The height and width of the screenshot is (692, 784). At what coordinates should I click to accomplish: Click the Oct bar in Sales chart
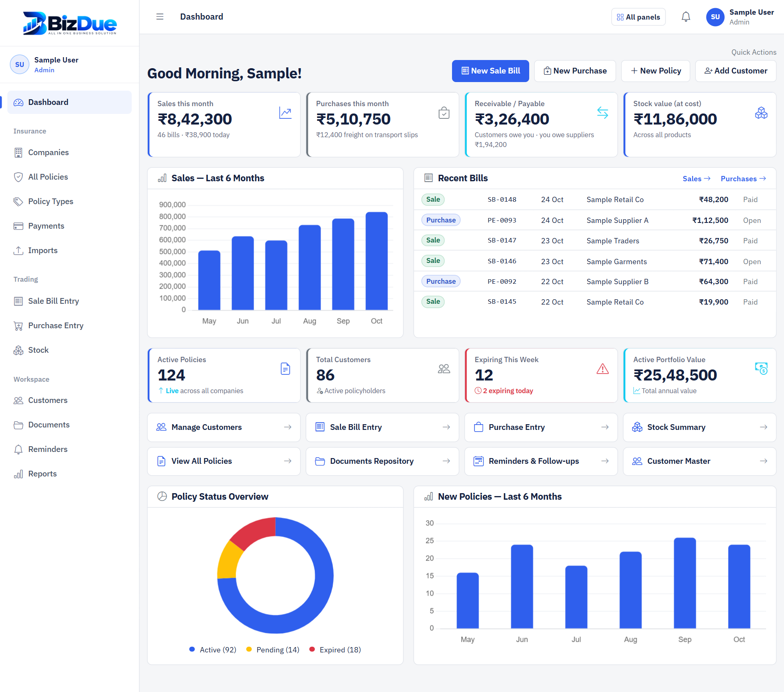[x=376, y=261]
